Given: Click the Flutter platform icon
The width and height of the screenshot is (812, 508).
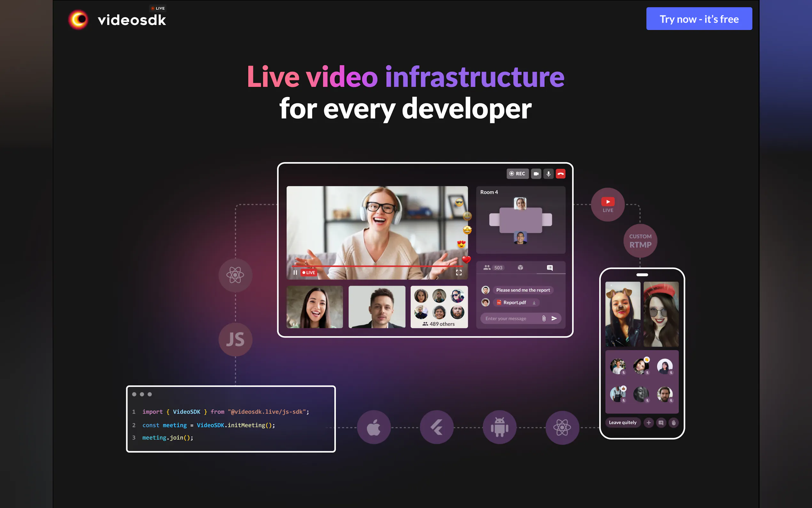Looking at the screenshot, I should click(436, 427).
